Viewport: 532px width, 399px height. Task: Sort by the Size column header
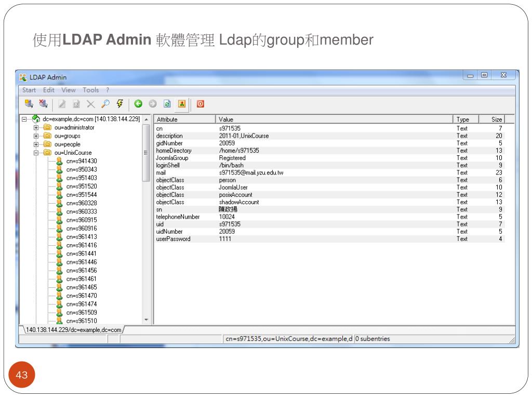492,119
